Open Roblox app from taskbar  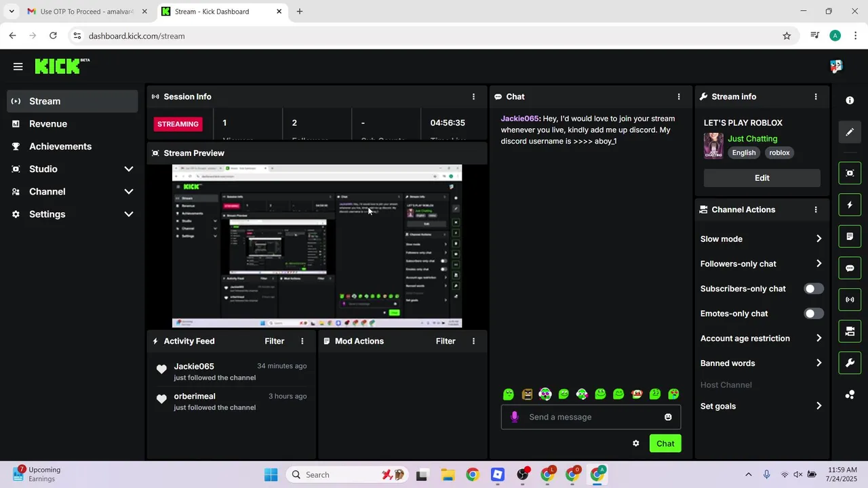pyautogui.click(x=498, y=474)
